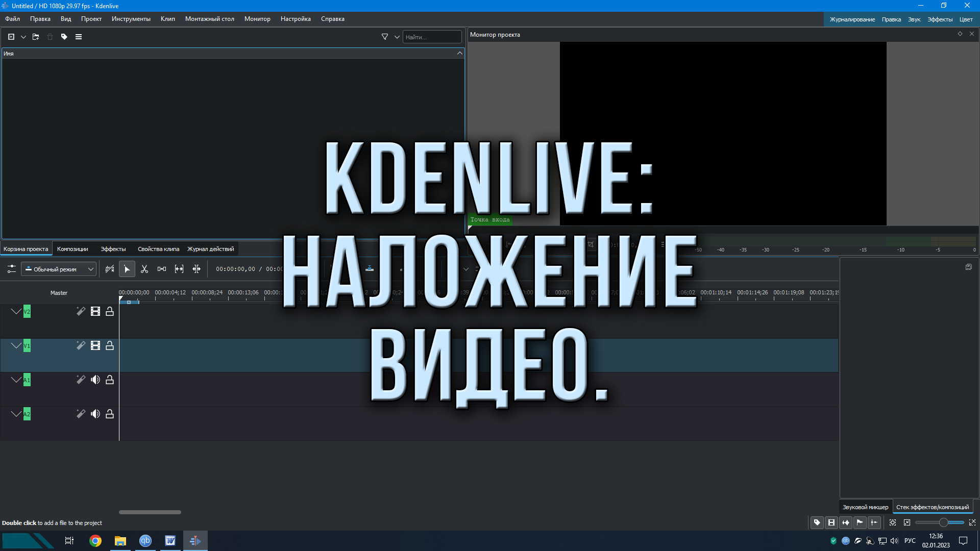Switch to Журналирование workspace layout
This screenshot has width=980, height=551.
pos(852,19)
